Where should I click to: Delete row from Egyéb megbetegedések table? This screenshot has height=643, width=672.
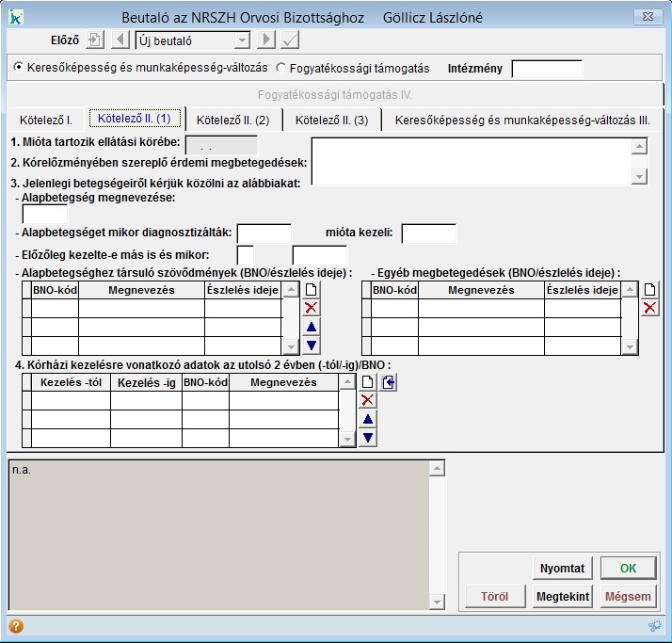point(649,308)
